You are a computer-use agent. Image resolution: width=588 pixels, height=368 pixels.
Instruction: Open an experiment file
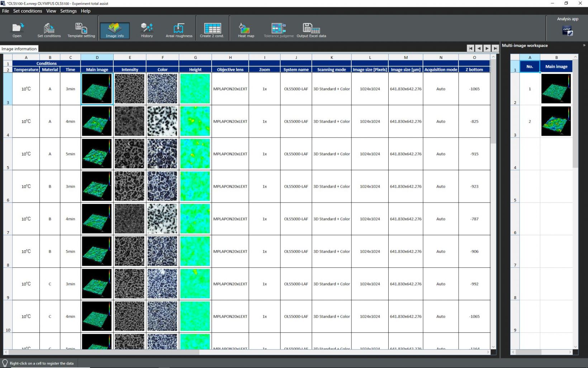pos(17,29)
